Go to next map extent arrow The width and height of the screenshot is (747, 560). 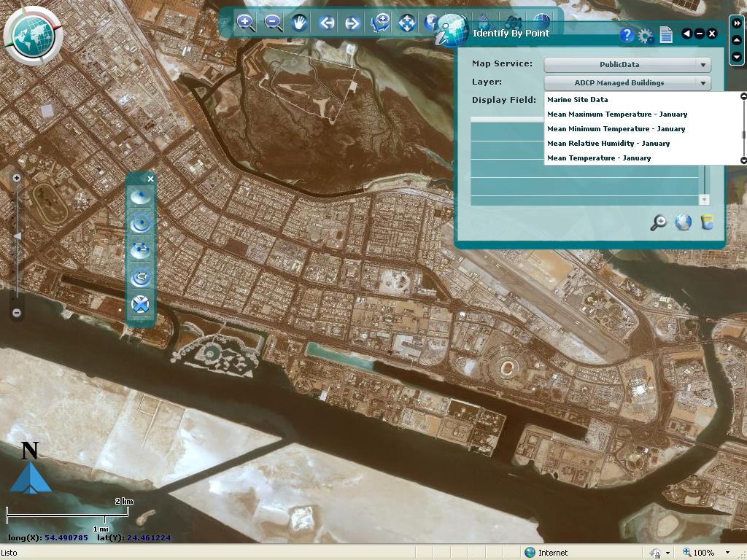tap(352, 23)
